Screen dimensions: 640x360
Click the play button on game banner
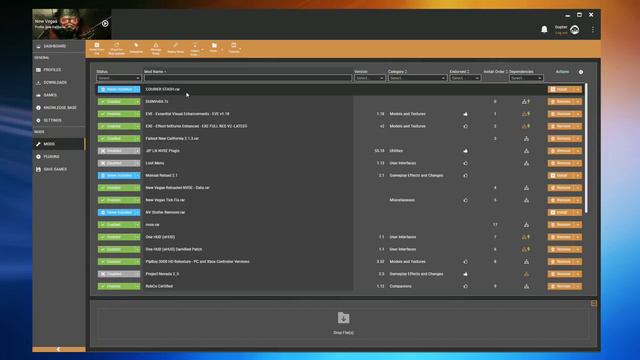point(105,23)
